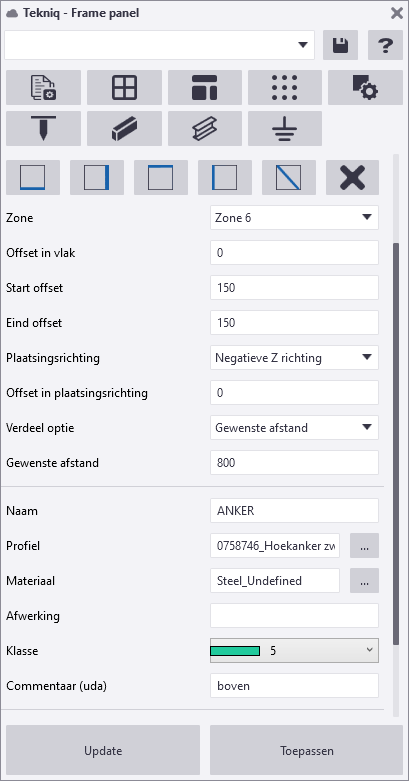This screenshot has height=781, width=409.
Task: Toggle the diagonal placement button
Action: point(289,177)
